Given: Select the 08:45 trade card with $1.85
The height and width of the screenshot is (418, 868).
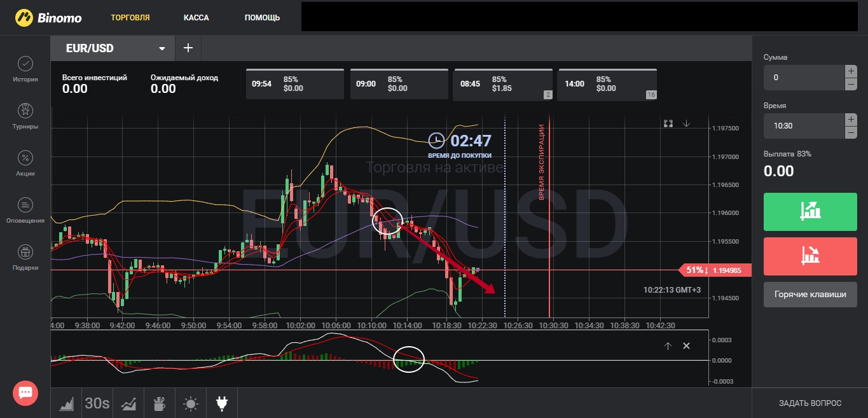Looking at the screenshot, I should click(503, 84).
